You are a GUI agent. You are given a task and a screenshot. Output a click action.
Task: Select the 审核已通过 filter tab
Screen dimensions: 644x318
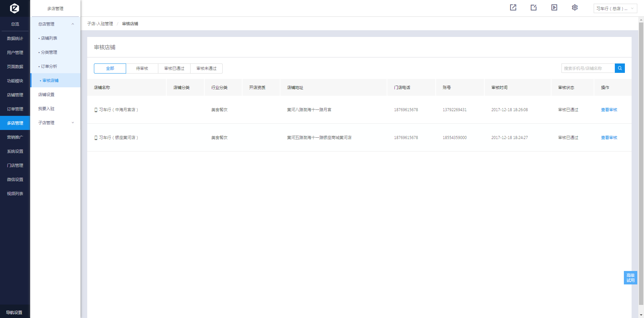174,68
